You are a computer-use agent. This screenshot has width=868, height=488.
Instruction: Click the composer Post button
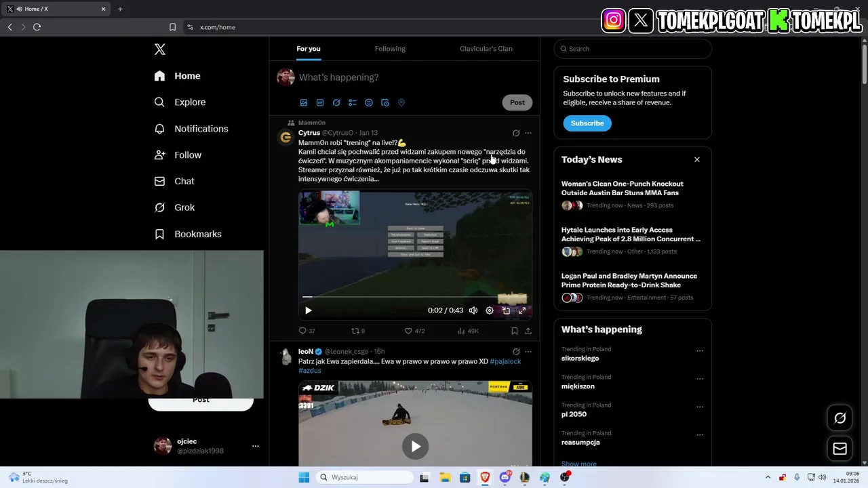click(517, 102)
